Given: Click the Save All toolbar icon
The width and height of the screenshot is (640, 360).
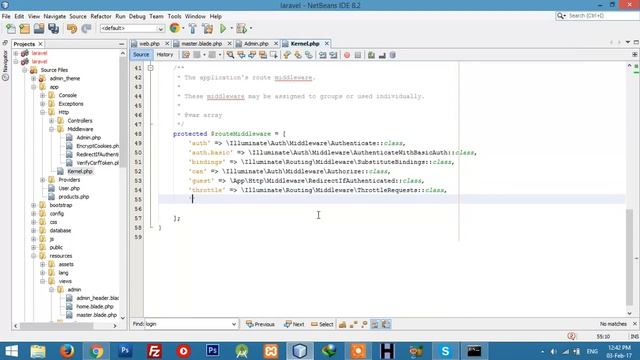Looking at the screenshot, I should coord(53,29).
